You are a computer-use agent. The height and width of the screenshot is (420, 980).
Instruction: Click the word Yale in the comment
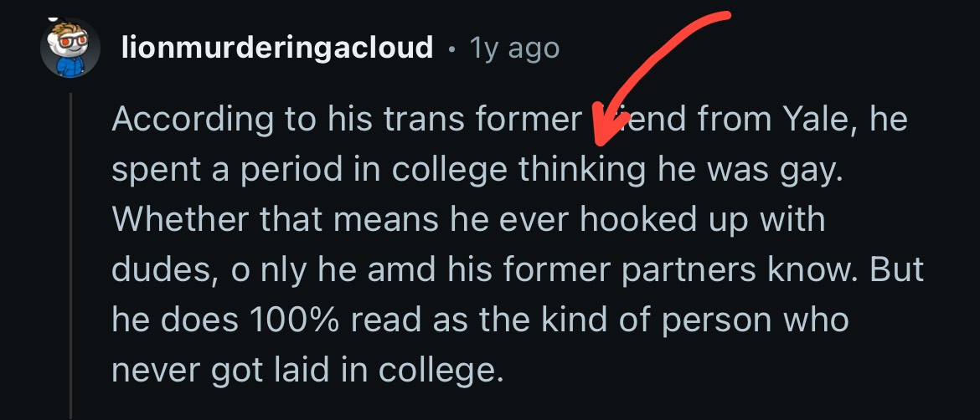(816, 119)
